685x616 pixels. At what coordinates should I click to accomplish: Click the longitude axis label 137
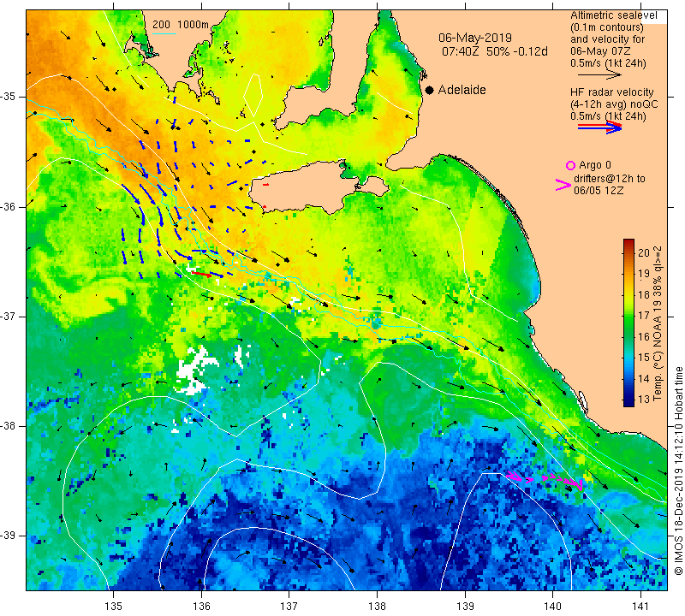[x=289, y=607]
